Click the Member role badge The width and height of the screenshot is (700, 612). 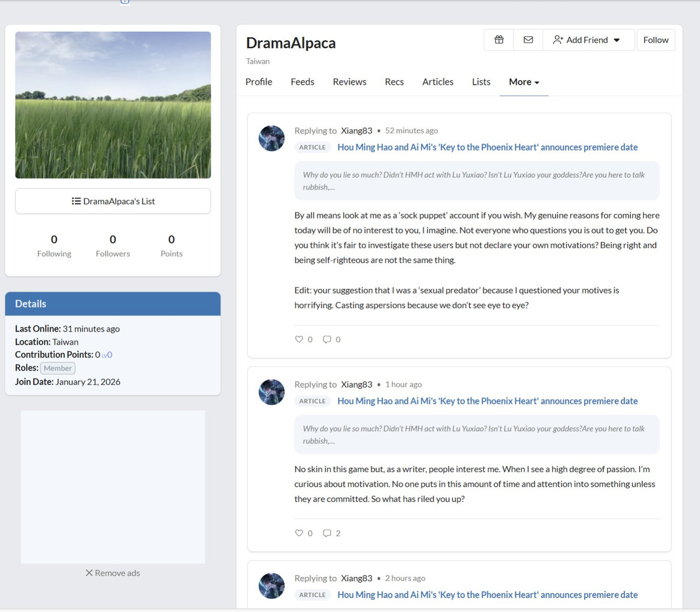57,368
